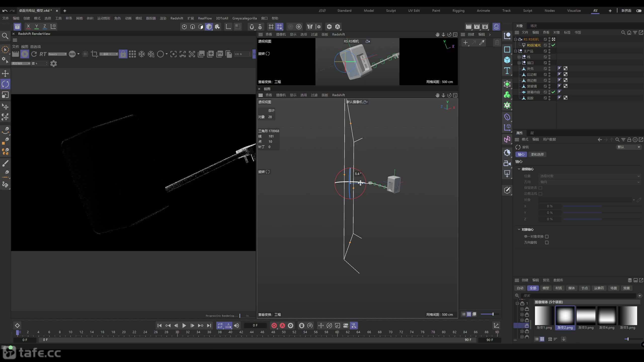Expand the 线 object in tree
The width and height of the screenshot is (644, 362).
(x=519, y=57)
